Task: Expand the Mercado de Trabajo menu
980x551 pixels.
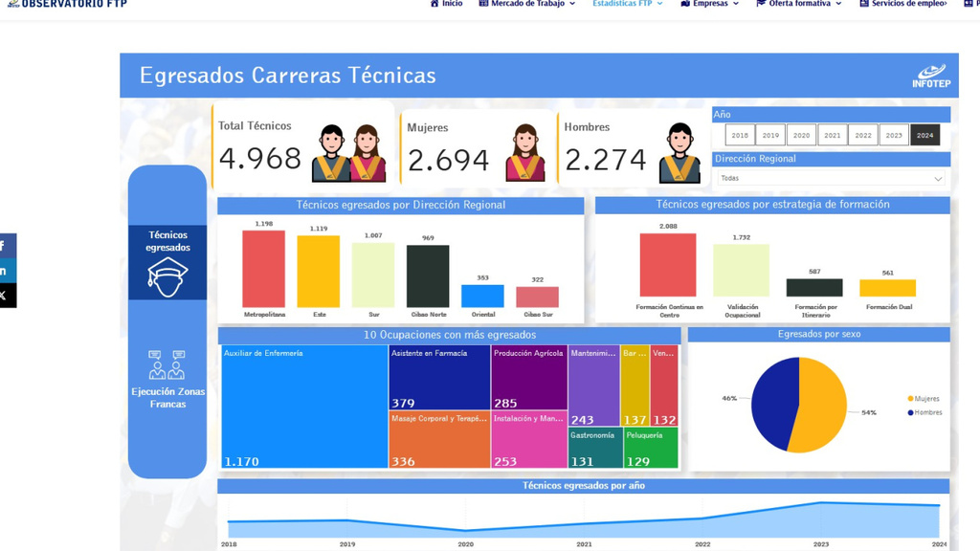Action: [x=527, y=4]
